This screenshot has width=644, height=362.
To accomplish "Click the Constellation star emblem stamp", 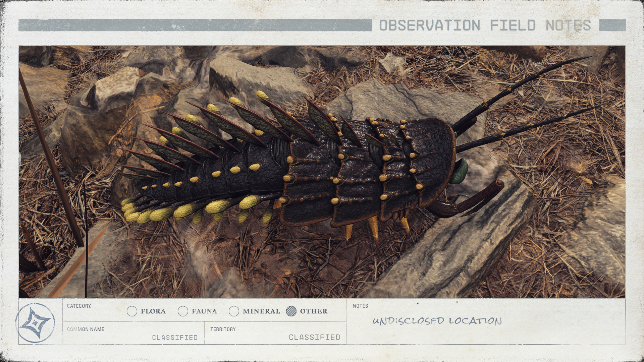I will click(x=35, y=323).
